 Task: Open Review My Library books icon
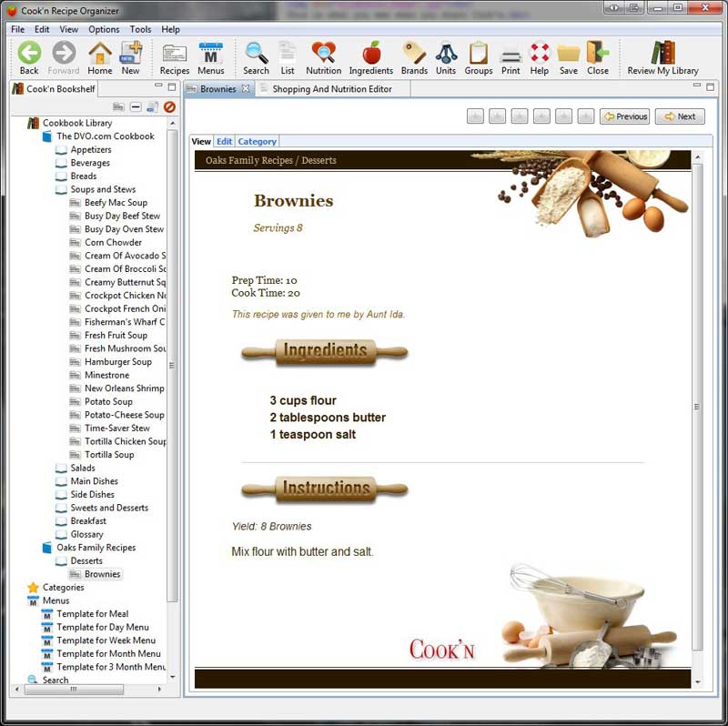[x=663, y=57]
